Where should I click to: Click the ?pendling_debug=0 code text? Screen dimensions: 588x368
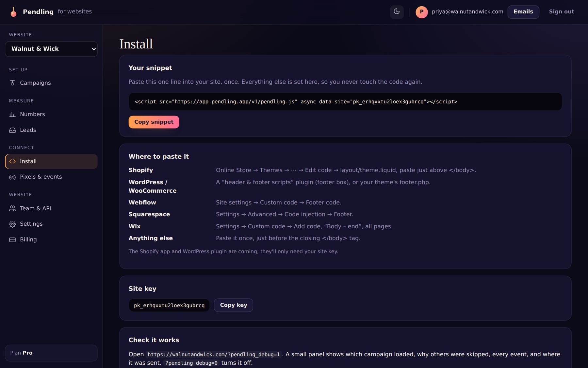tap(191, 363)
